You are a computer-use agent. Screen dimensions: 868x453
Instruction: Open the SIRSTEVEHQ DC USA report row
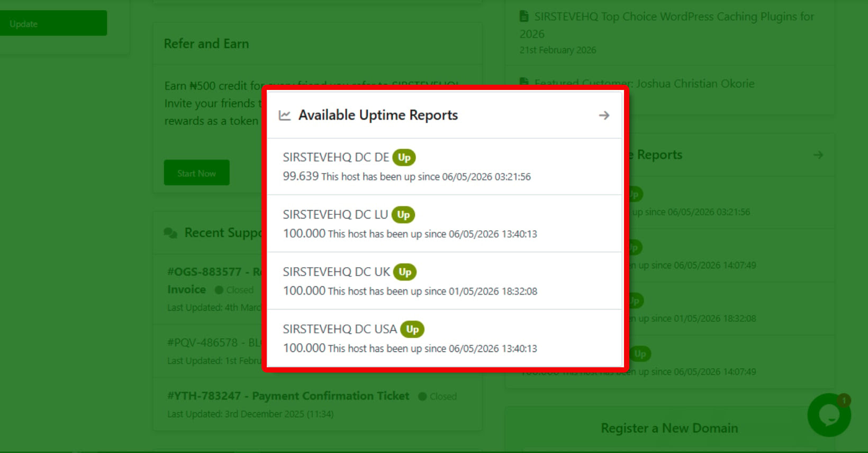pyautogui.click(x=445, y=338)
